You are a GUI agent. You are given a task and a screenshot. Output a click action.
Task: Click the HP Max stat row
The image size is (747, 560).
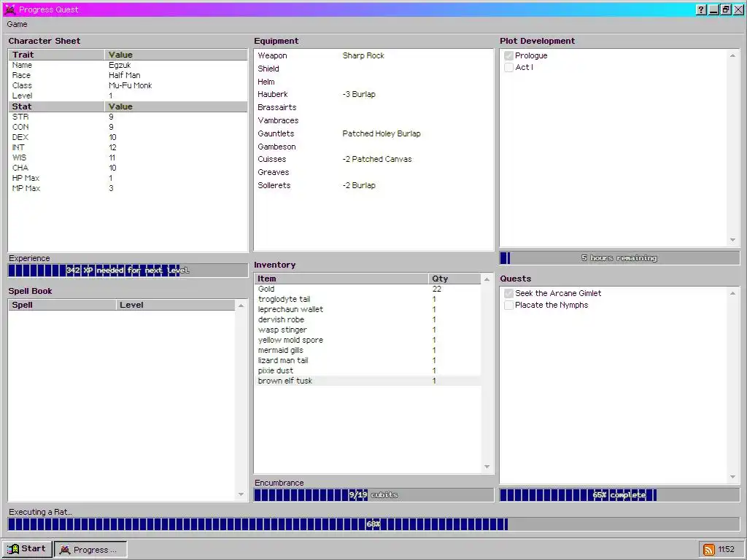[128, 178]
